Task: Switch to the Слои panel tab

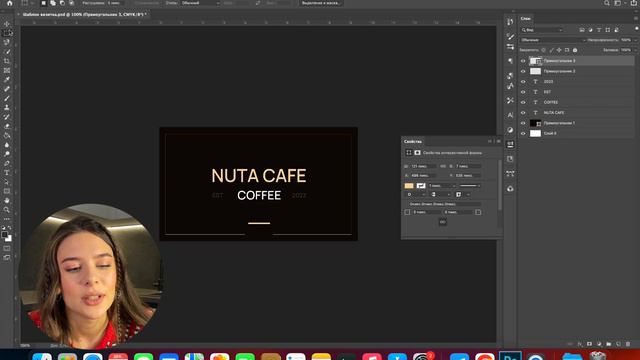Action: pos(525,18)
